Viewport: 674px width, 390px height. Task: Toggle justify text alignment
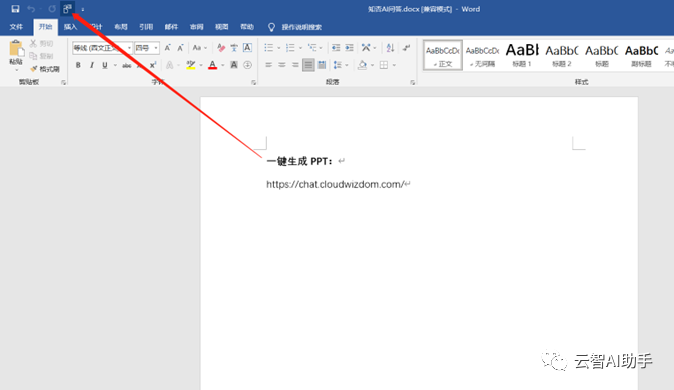(x=308, y=65)
